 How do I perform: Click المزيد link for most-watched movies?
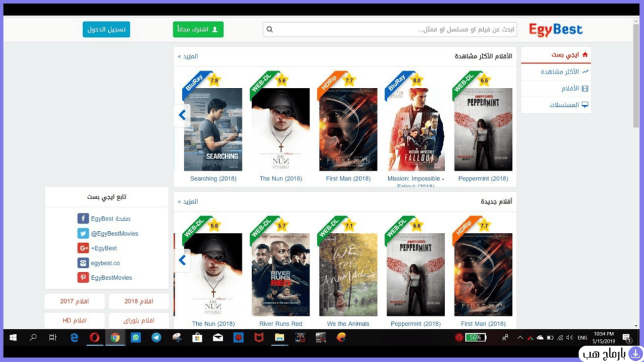(187, 56)
